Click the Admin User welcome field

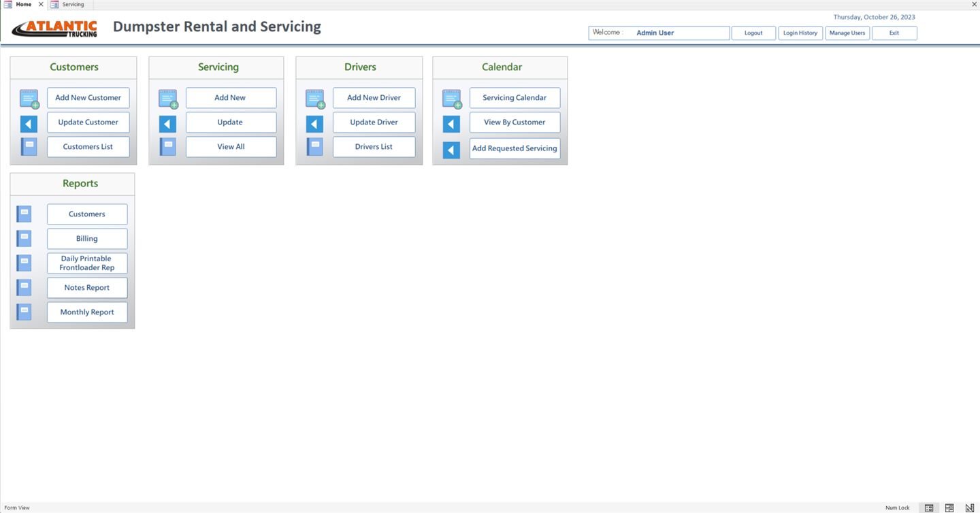(x=659, y=33)
